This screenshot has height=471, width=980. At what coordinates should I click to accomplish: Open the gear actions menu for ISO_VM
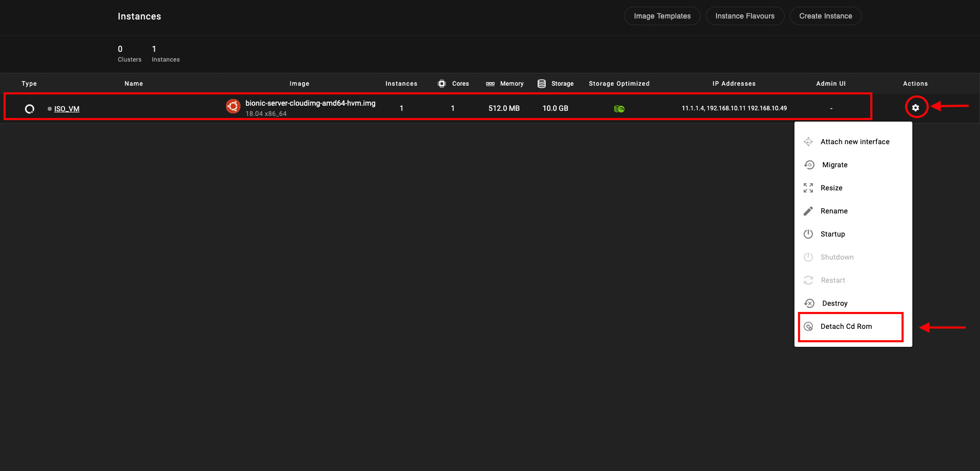point(915,108)
